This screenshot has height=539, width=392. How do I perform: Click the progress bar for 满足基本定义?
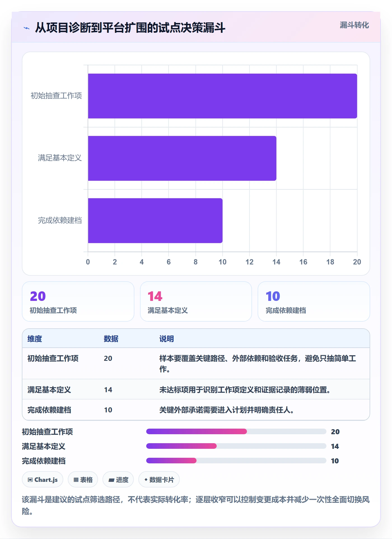(236, 446)
